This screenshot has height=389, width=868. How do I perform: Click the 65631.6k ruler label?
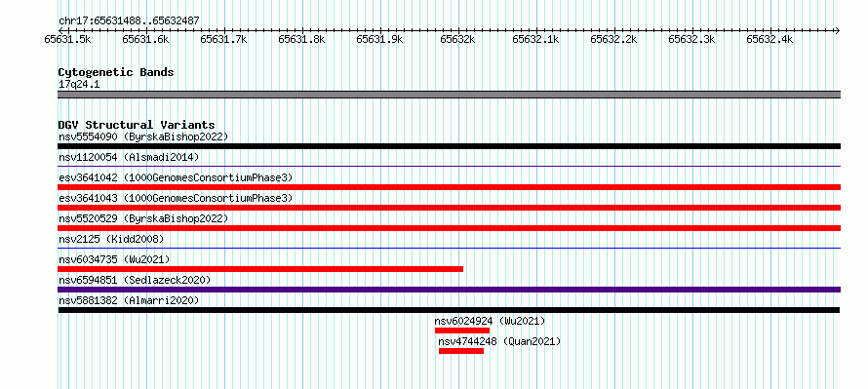coord(145,39)
